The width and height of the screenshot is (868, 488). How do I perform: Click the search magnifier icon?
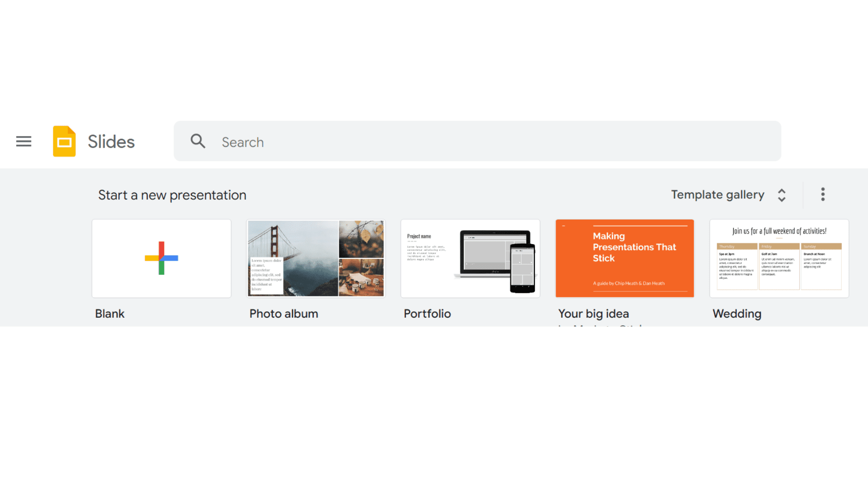coord(198,141)
